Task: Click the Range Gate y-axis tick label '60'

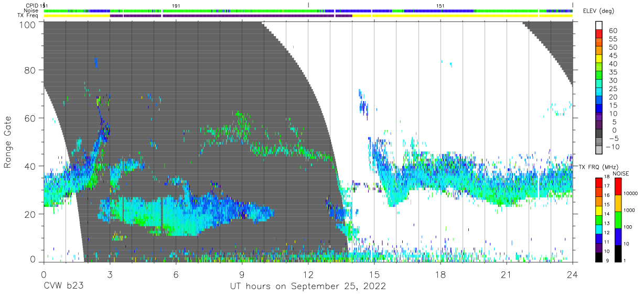Action: [31, 118]
